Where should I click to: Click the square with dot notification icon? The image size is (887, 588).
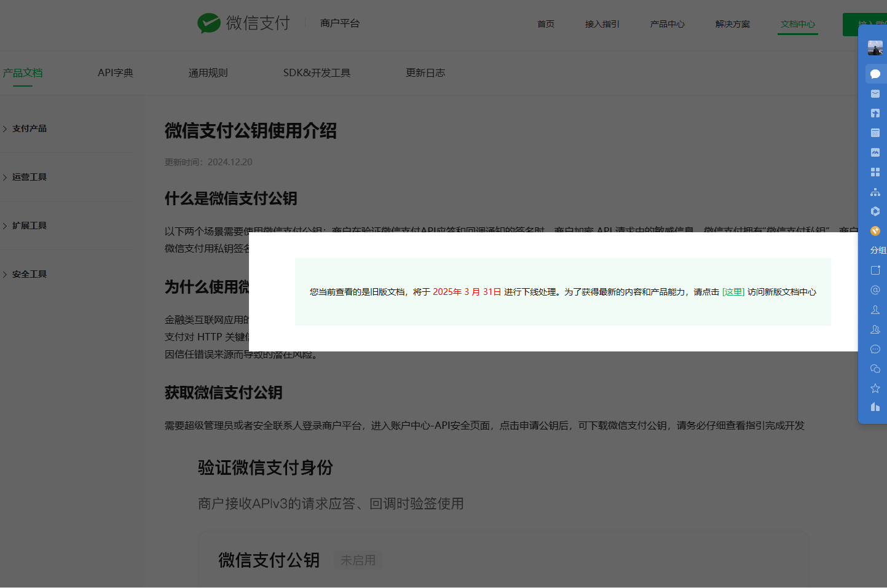pyautogui.click(x=875, y=270)
